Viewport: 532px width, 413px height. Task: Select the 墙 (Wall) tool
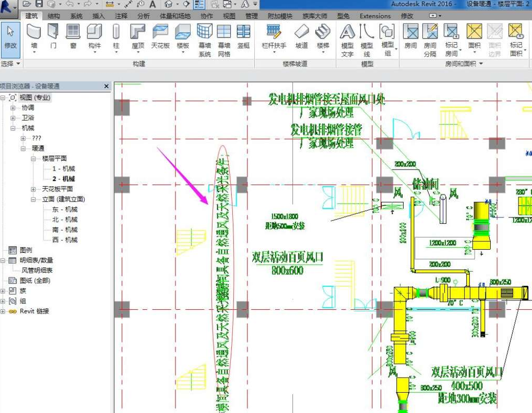pos(34,37)
